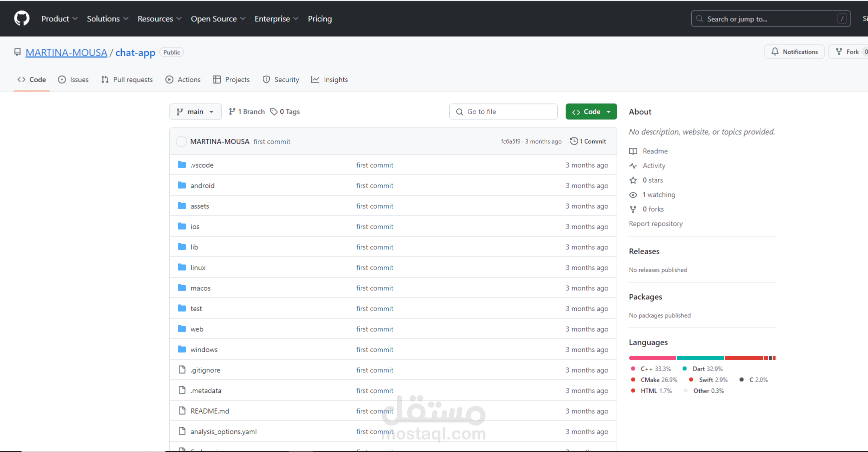The image size is (868, 452).
Task: Click the C 2.0% language entry
Action: pos(754,380)
